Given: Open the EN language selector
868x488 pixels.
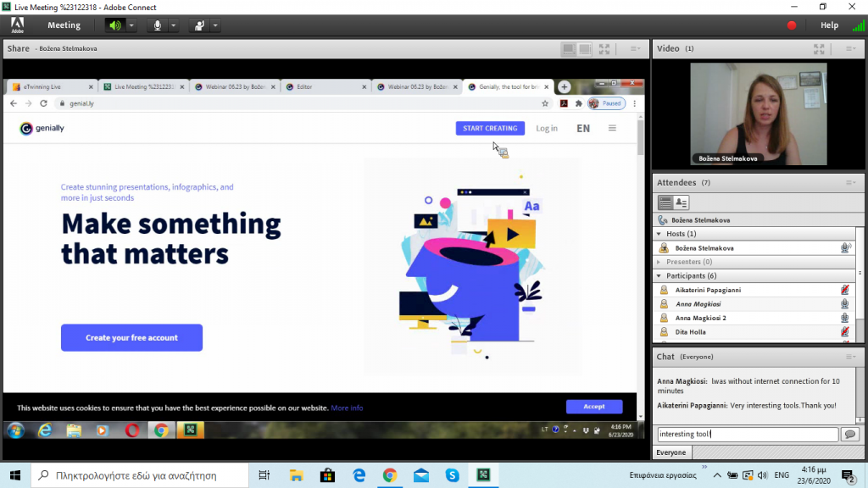Looking at the screenshot, I should click(583, 129).
